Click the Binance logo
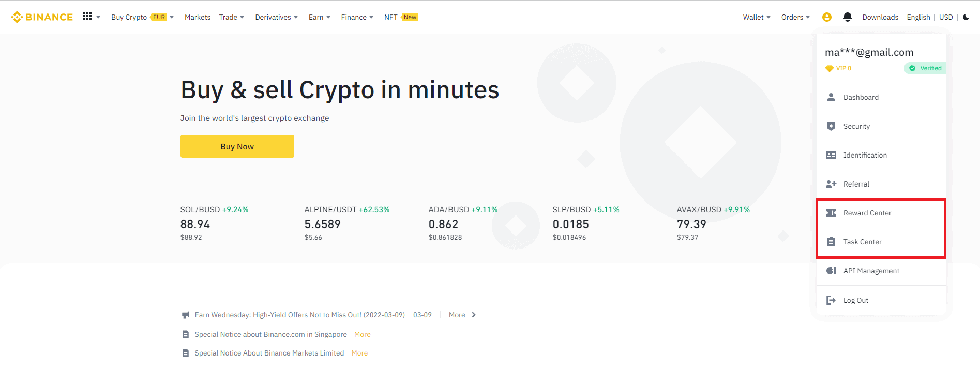This screenshot has width=980, height=370. 42,17
